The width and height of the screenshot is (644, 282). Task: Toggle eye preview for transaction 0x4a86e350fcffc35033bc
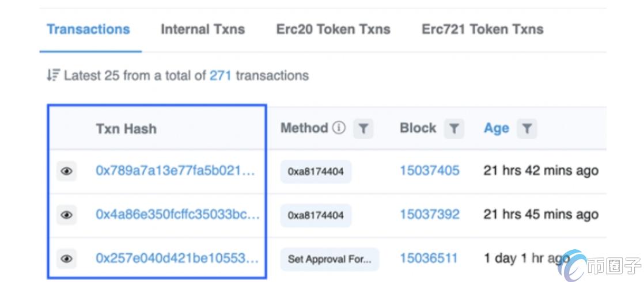point(67,215)
